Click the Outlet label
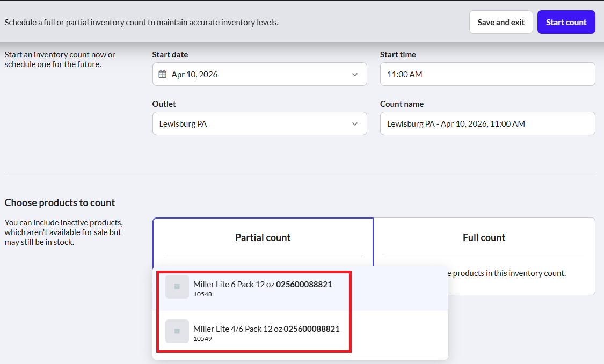Screen dimensions: 604x364 164,104
